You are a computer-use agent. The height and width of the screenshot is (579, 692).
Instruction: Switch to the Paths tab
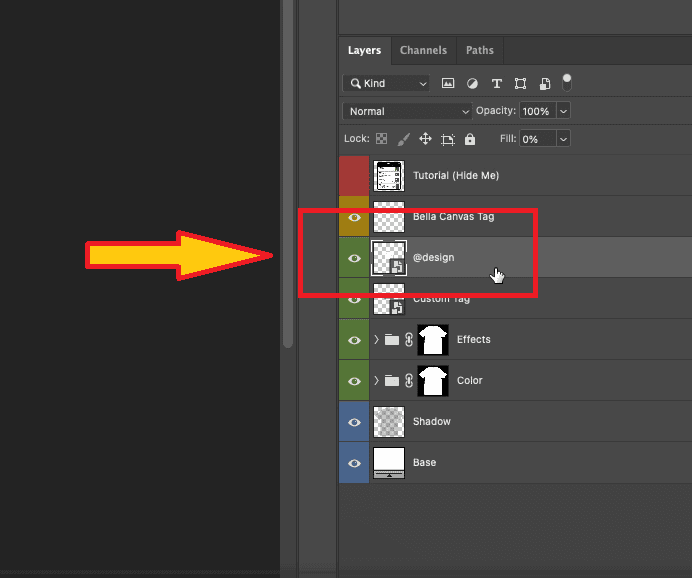[x=480, y=50]
